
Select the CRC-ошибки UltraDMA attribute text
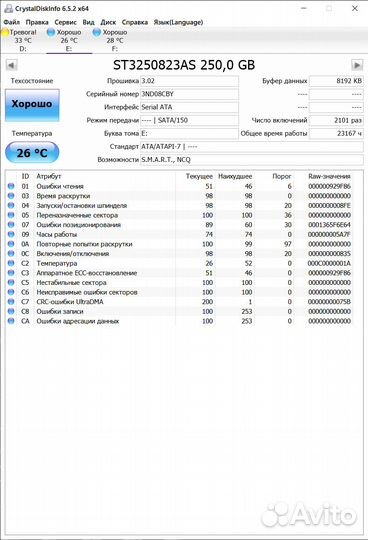70,302
